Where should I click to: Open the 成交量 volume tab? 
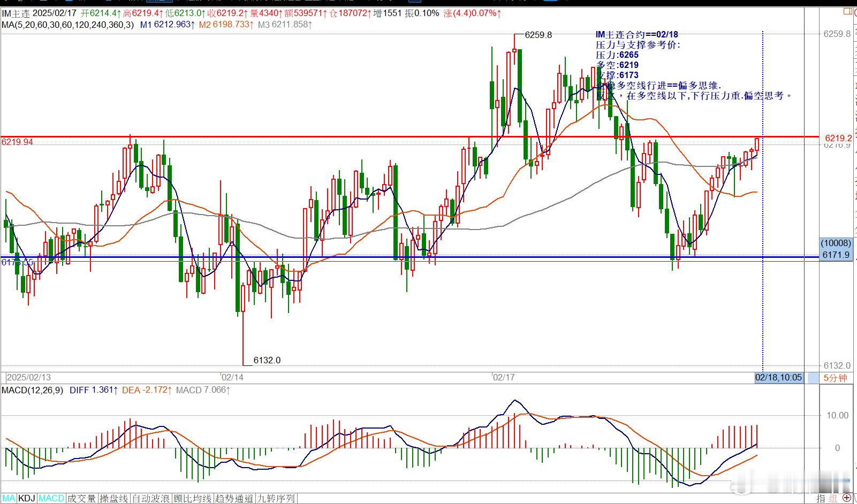pos(82,499)
